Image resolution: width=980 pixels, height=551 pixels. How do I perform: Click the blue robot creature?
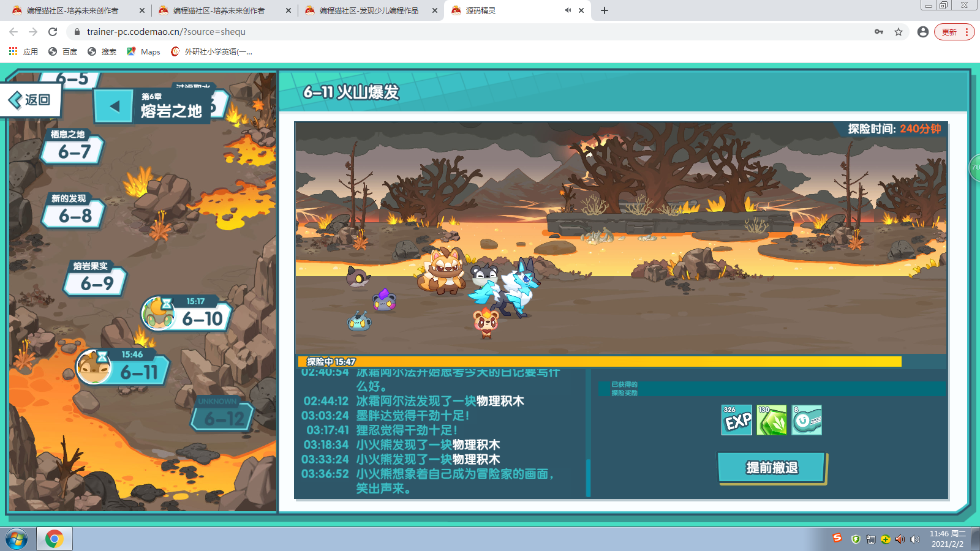coord(359,321)
